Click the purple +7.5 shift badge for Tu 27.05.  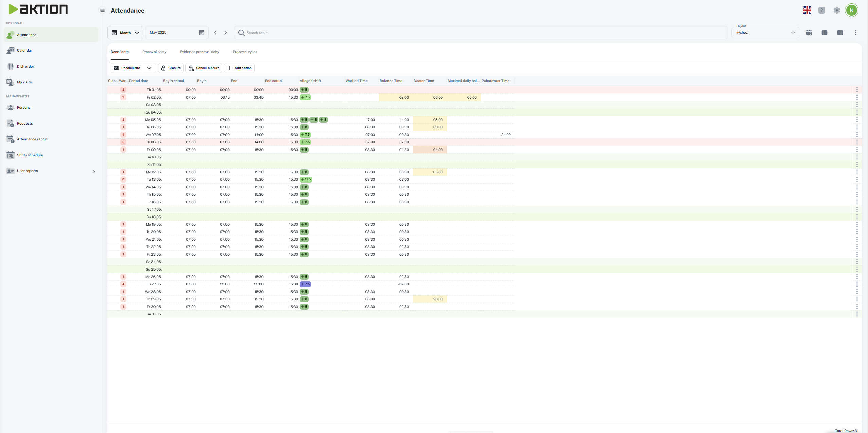[x=305, y=284]
